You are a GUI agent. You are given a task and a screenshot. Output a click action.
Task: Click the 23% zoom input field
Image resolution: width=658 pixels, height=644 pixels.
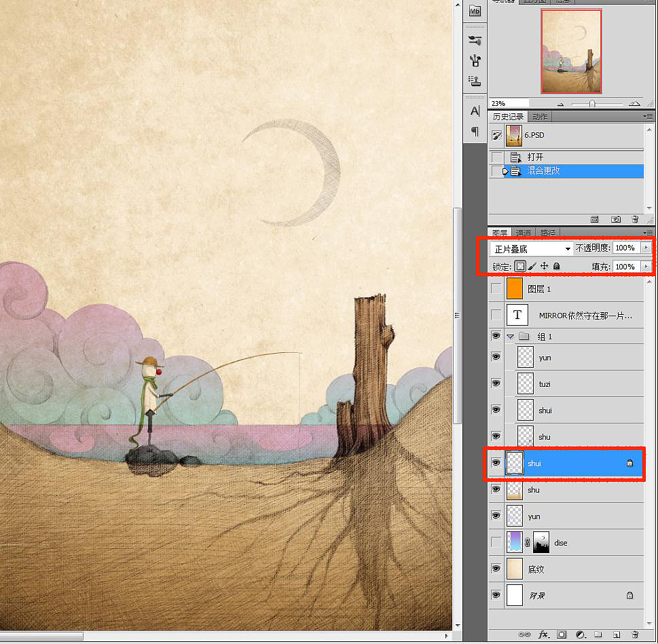pos(508,104)
